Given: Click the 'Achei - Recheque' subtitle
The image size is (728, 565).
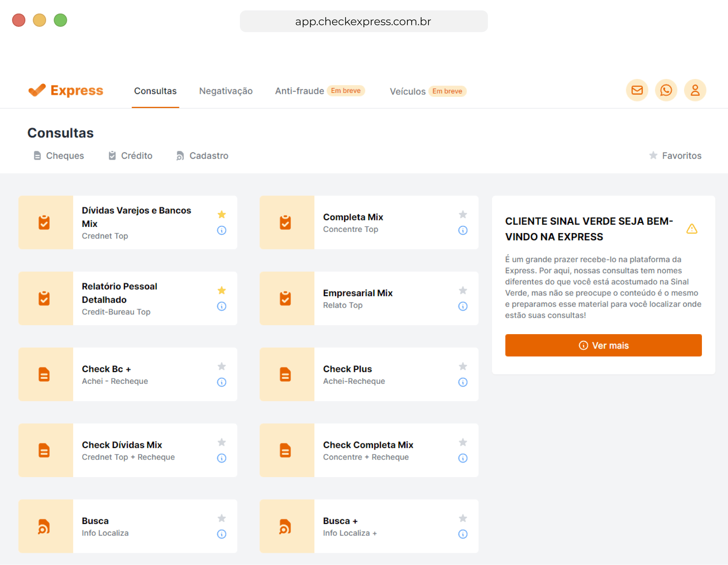Looking at the screenshot, I should click(115, 381).
